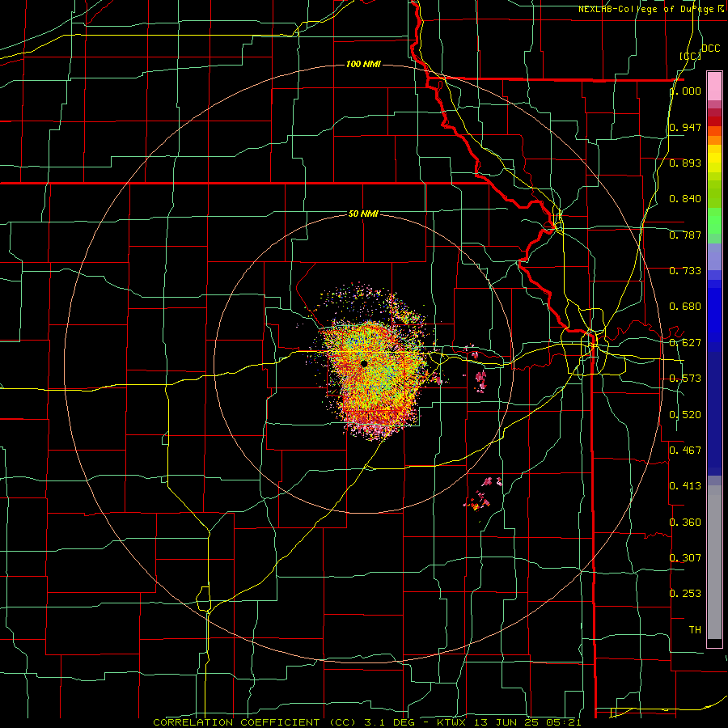Click the gray segment of the color bar
The width and height of the screenshot is (728, 728).
[x=714, y=562]
